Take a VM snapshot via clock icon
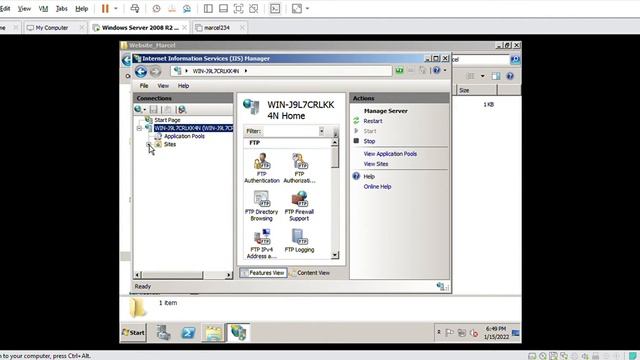The width and height of the screenshot is (640, 360). coord(156,8)
